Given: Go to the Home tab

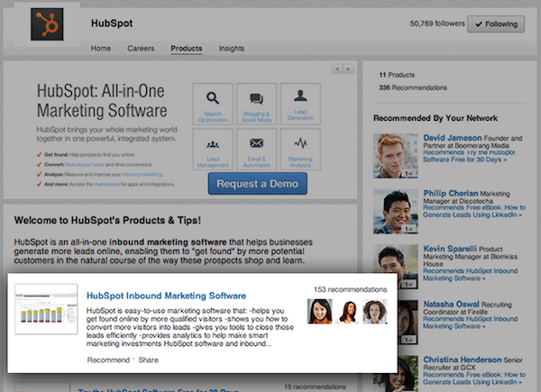Looking at the screenshot, I should click(x=101, y=49).
